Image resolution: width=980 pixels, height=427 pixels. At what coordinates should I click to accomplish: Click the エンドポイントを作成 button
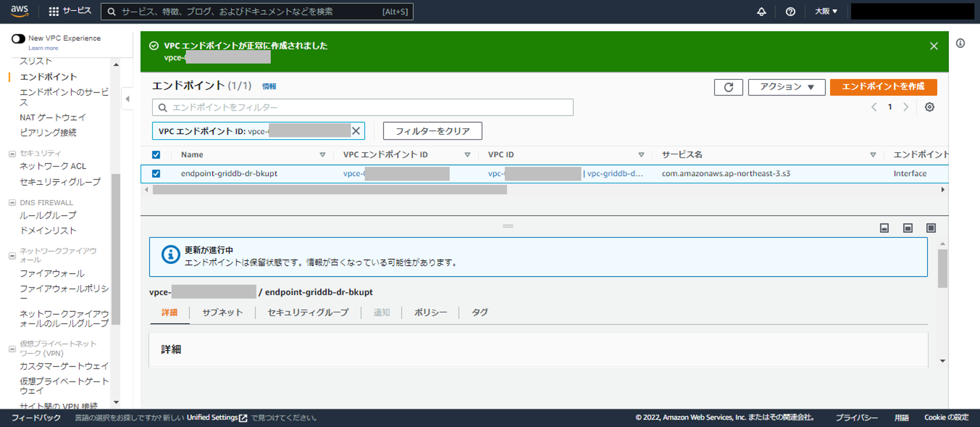click(883, 87)
